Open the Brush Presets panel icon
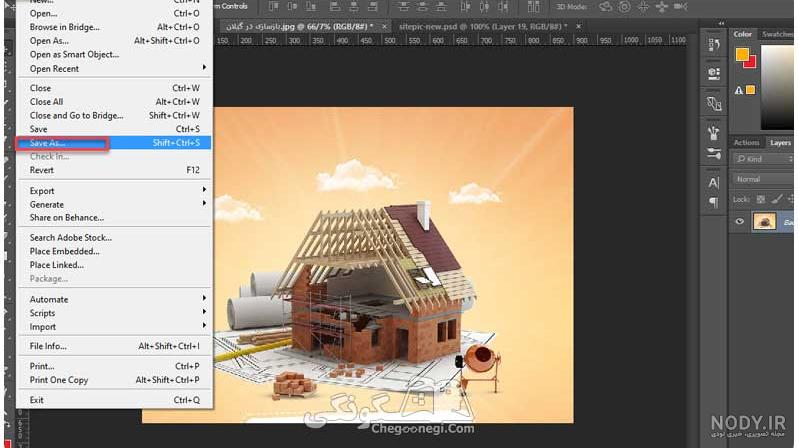The height and width of the screenshot is (448, 798). coord(714,133)
